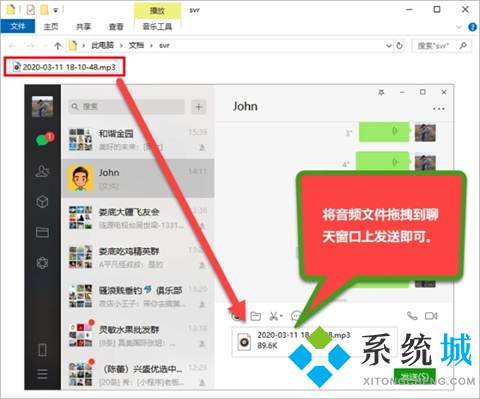Play the 3-second voice message
This screenshot has width=480, height=399.
click(384, 132)
